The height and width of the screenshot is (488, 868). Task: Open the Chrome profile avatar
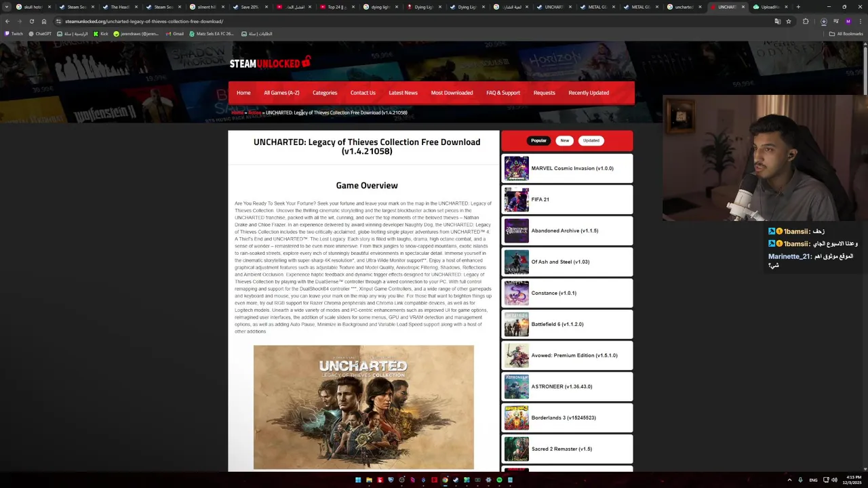(848, 21)
